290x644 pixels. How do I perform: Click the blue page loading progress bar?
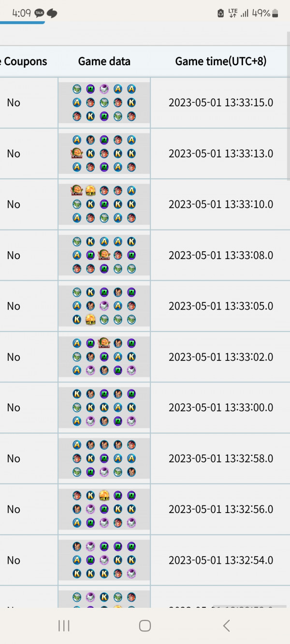coord(22,22)
